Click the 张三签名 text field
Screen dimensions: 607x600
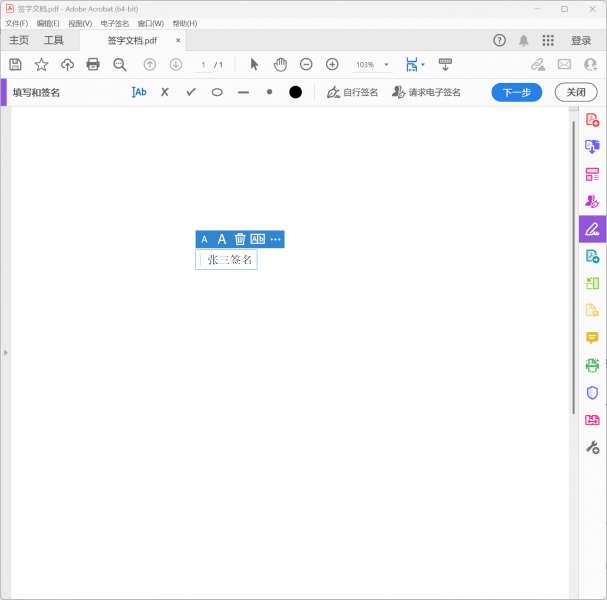229,260
